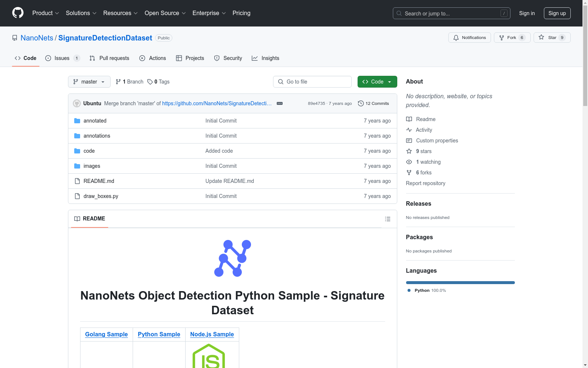The height and width of the screenshot is (368, 588).
Task: Click the Activity pulse icon
Action: tap(409, 130)
